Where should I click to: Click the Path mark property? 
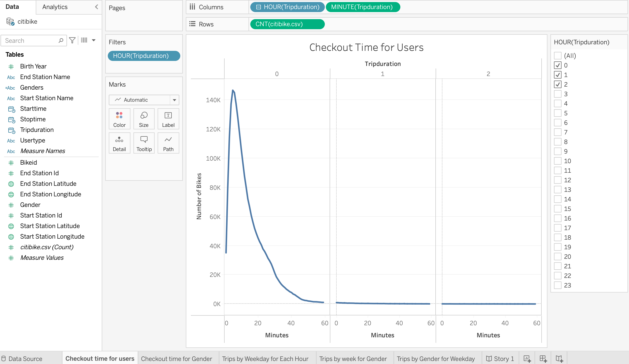coord(168,143)
